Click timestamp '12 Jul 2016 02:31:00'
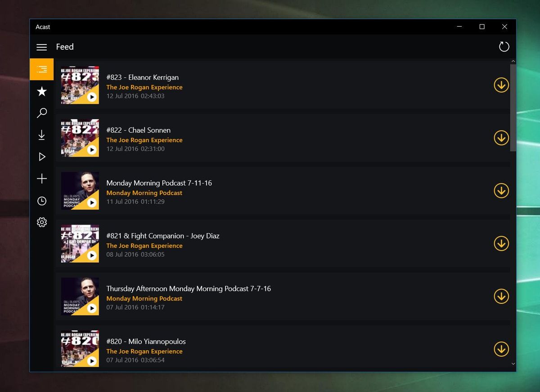540x392 pixels. pyautogui.click(x=135, y=149)
